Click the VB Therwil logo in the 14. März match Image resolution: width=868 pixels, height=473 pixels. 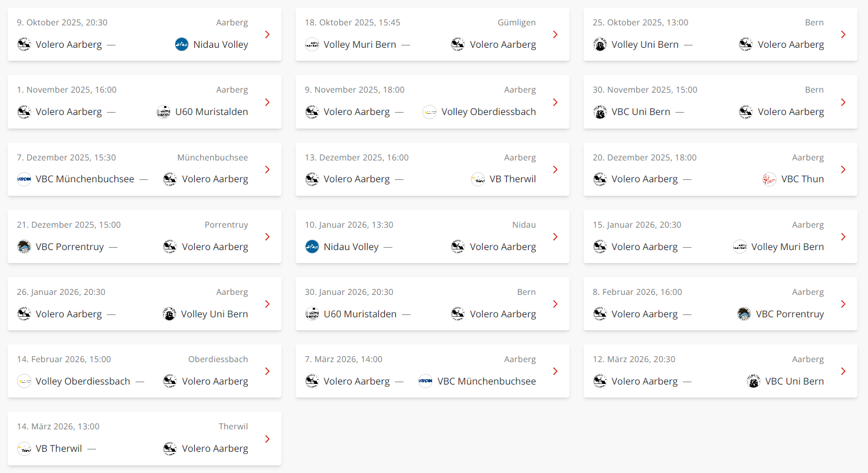(24, 449)
